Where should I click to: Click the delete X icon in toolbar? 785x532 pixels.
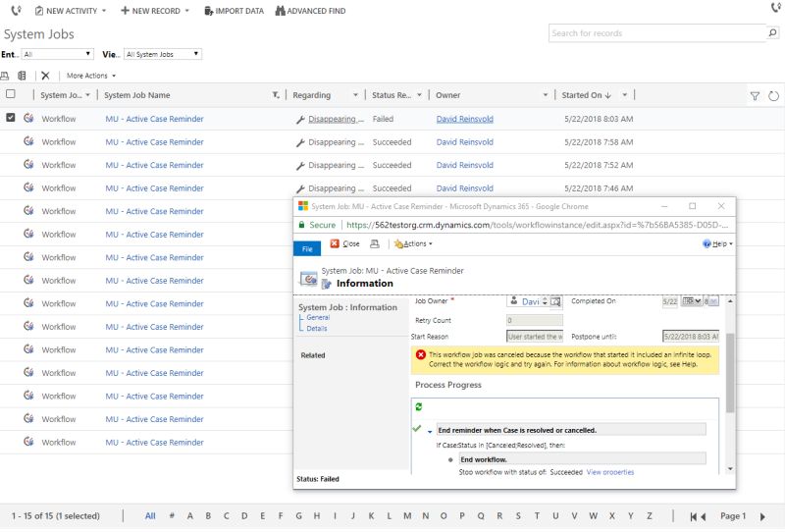(45, 76)
